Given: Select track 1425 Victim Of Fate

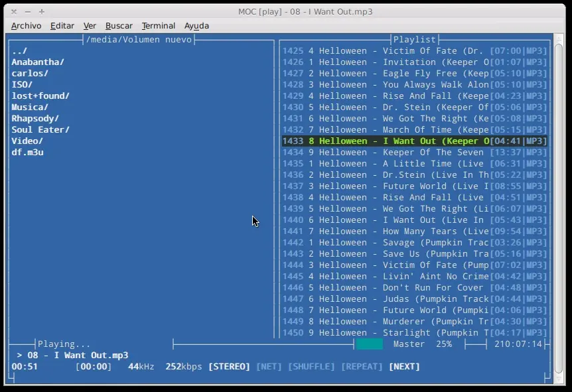Looking at the screenshot, I should coord(415,51).
